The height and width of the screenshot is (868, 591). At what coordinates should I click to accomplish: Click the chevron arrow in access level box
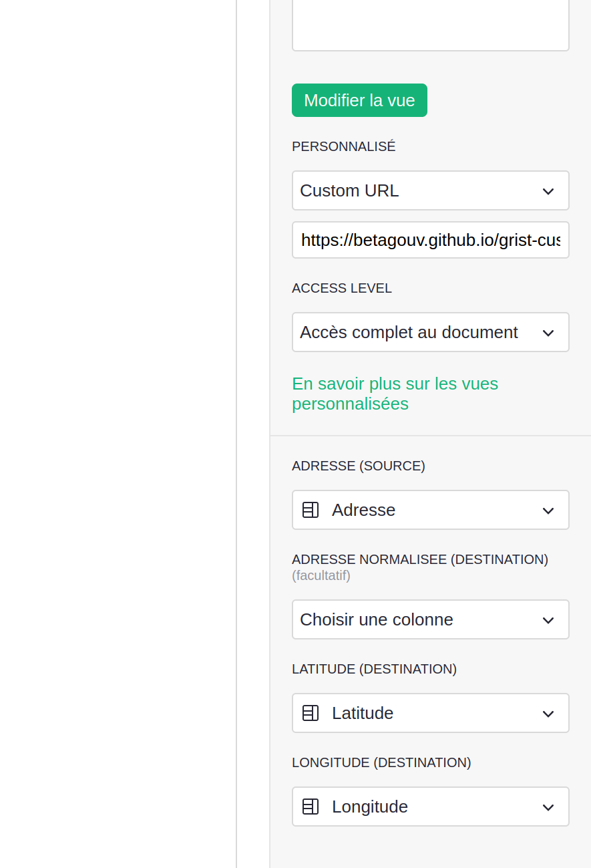click(548, 333)
